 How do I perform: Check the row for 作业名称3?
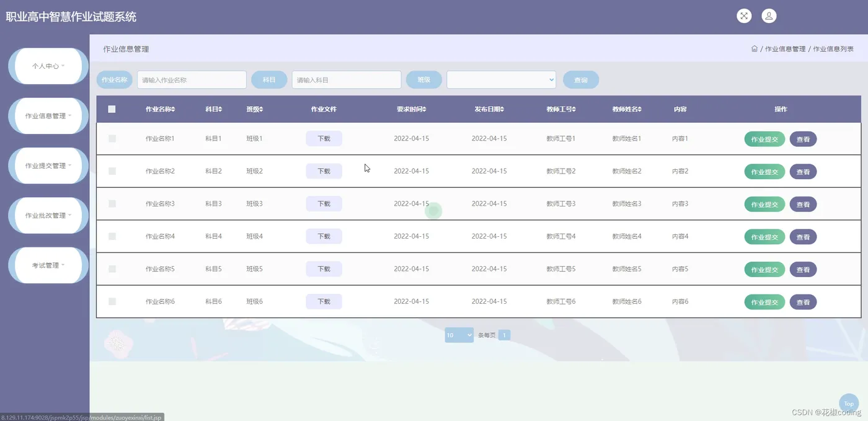pyautogui.click(x=112, y=203)
